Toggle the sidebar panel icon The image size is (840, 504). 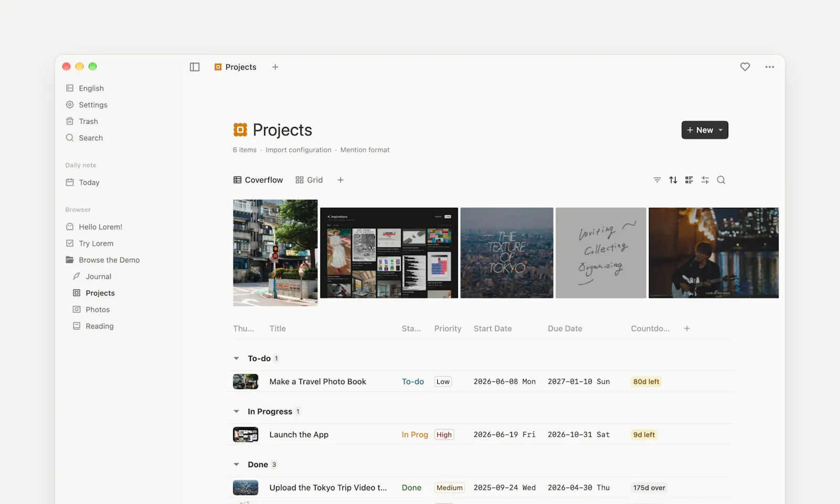coord(195,67)
